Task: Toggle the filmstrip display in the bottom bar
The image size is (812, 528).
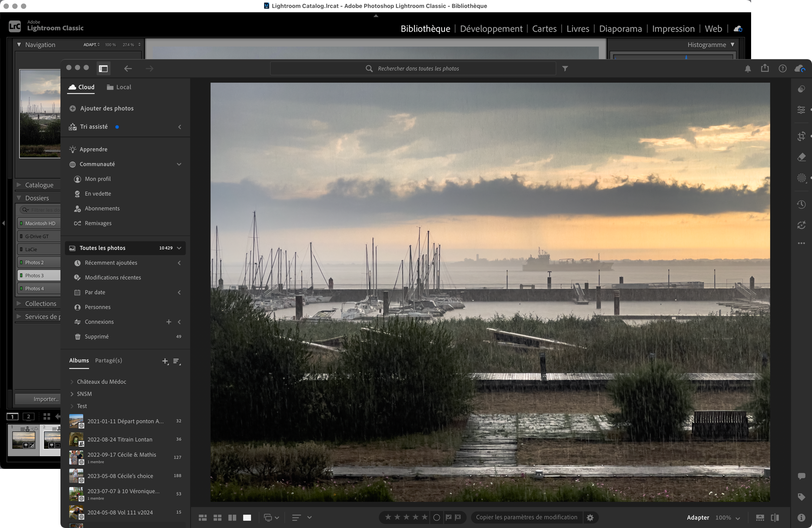Action: pyautogui.click(x=760, y=518)
